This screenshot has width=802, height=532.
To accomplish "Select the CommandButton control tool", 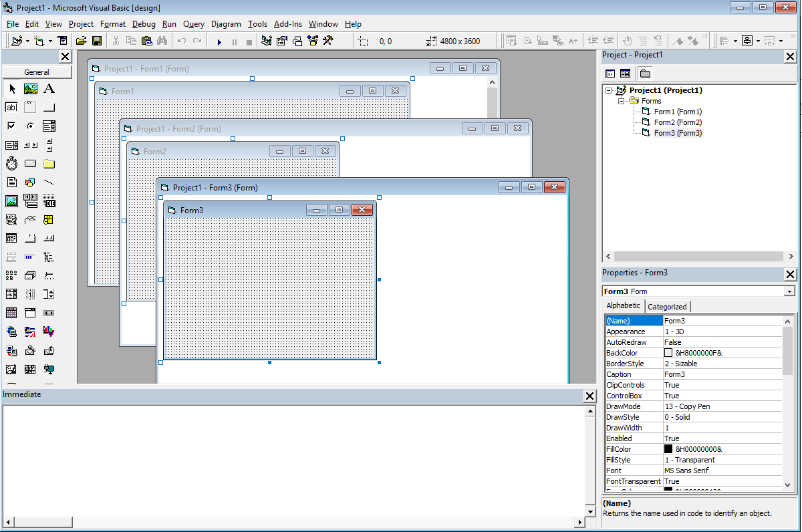I will coord(49,108).
